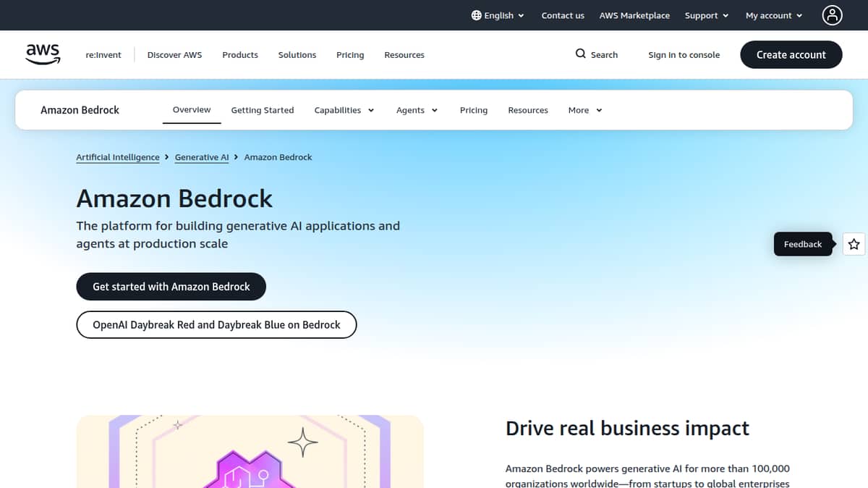868x488 pixels.
Task: Click OpenAI Daybreak Red and Blue button
Action: (216, 325)
